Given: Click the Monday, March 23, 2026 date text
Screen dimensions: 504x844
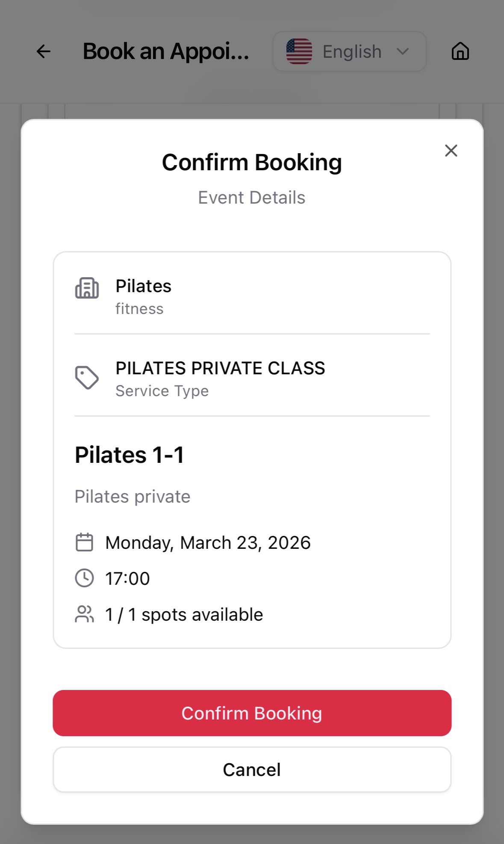Looking at the screenshot, I should [208, 542].
